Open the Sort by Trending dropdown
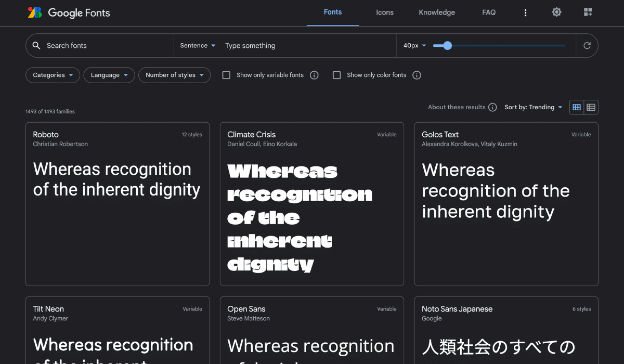The image size is (624, 364). pos(534,107)
